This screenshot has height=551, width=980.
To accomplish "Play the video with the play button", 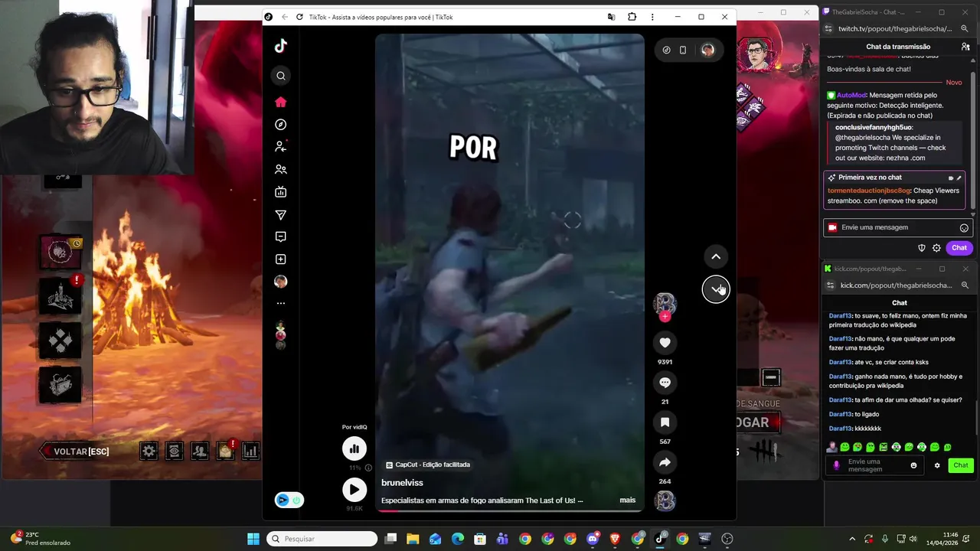I will click(354, 490).
